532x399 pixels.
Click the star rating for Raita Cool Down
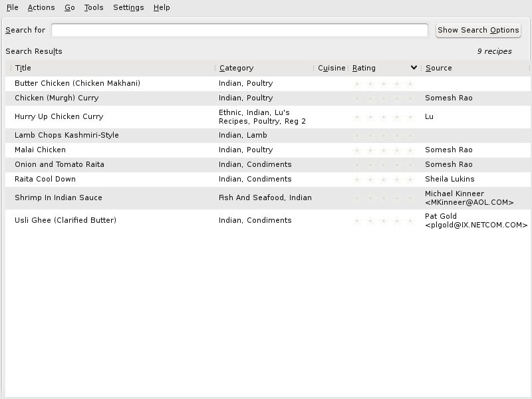383,180
